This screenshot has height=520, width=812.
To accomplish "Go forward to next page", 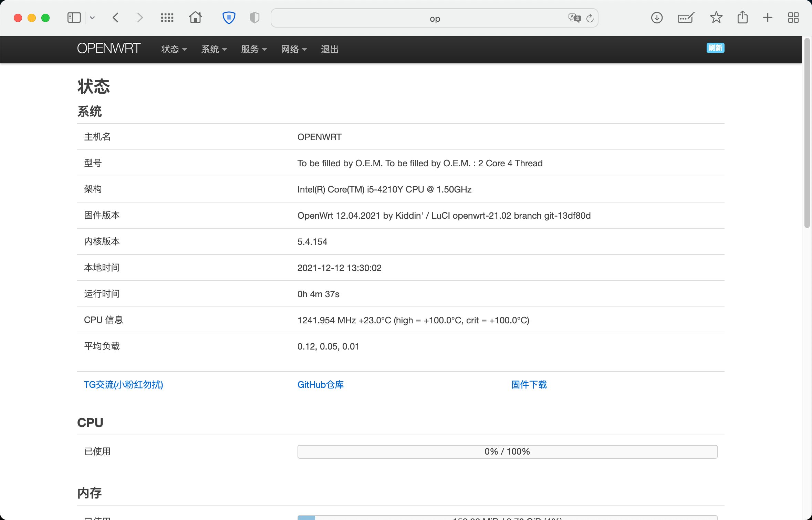I will (139, 18).
